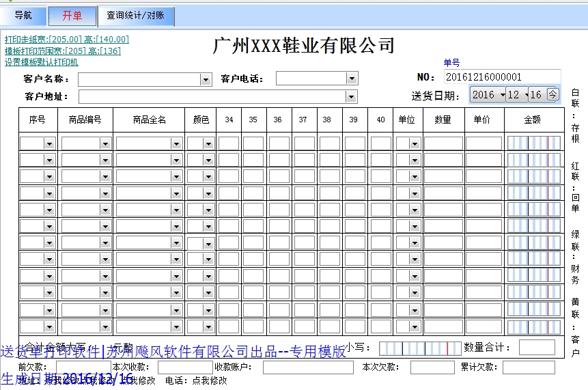Open the 模板打印范围宽 print range link

(x=63, y=51)
